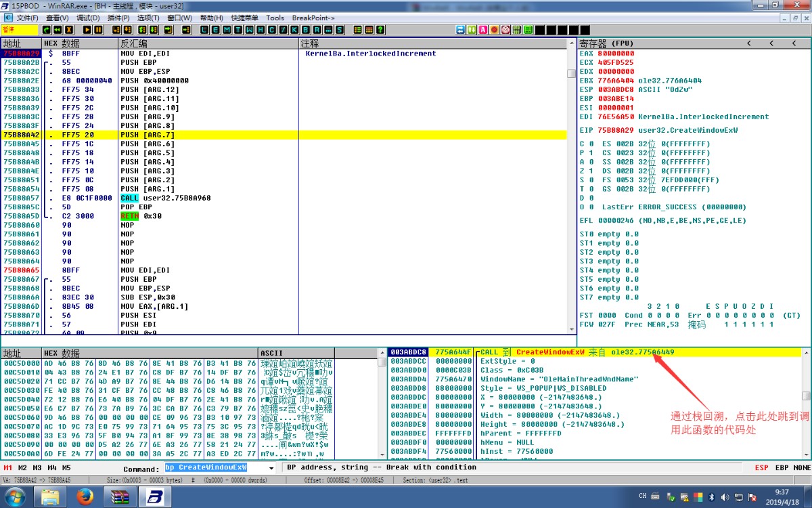This screenshot has height=508, width=812.
Task: Select the CALL user32.75B8A968 instruction row
Action: [x=284, y=198]
